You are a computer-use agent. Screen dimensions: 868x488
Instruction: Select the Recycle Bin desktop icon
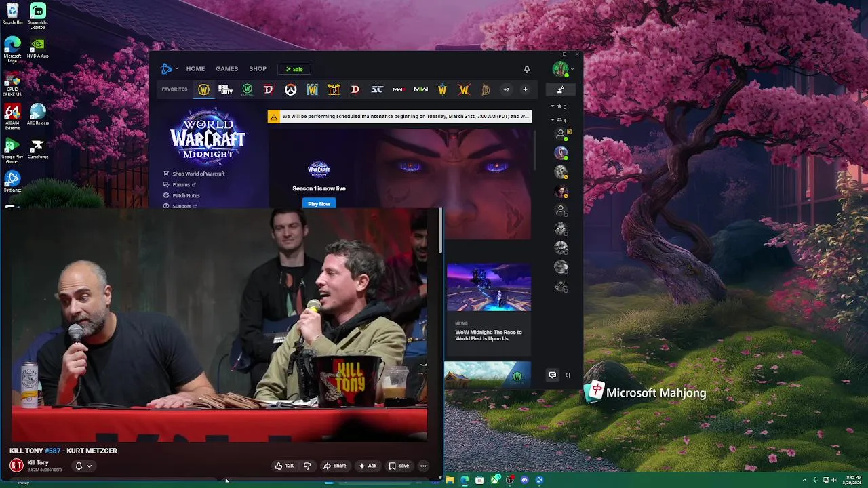pos(12,14)
